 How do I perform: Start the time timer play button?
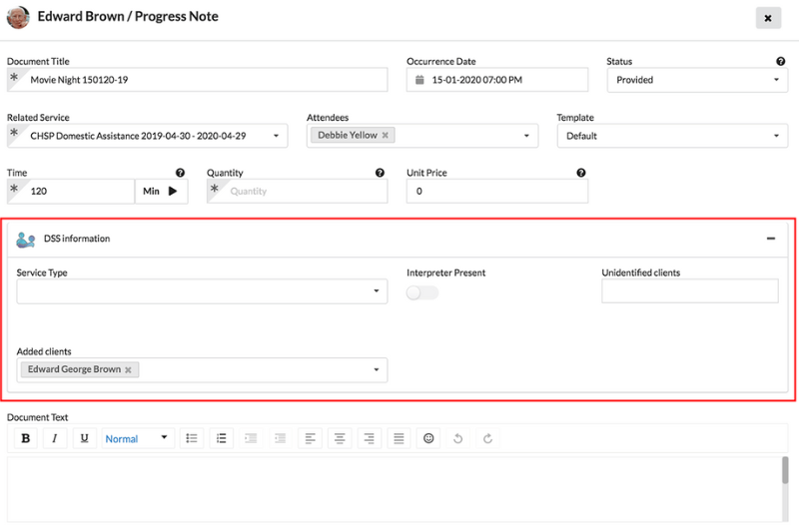point(173,191)
